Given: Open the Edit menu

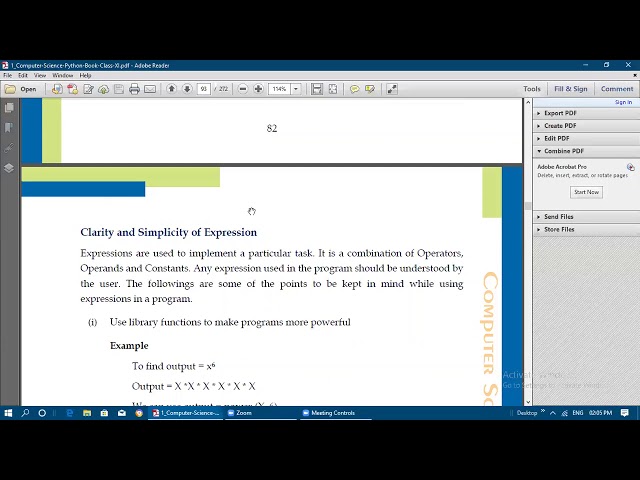Looking at the screenshot, I should 23,75.
